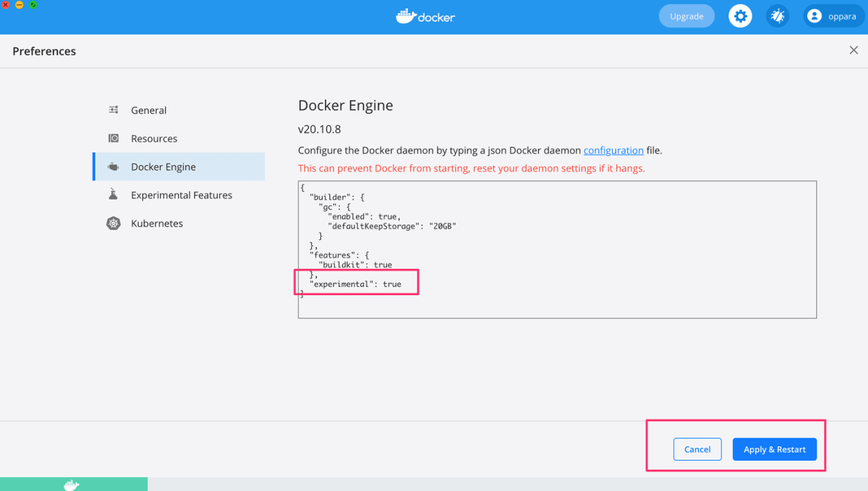Click the Docker Engine whale icon
Screen dimensions: 868x491
click(x=114, y=166)
